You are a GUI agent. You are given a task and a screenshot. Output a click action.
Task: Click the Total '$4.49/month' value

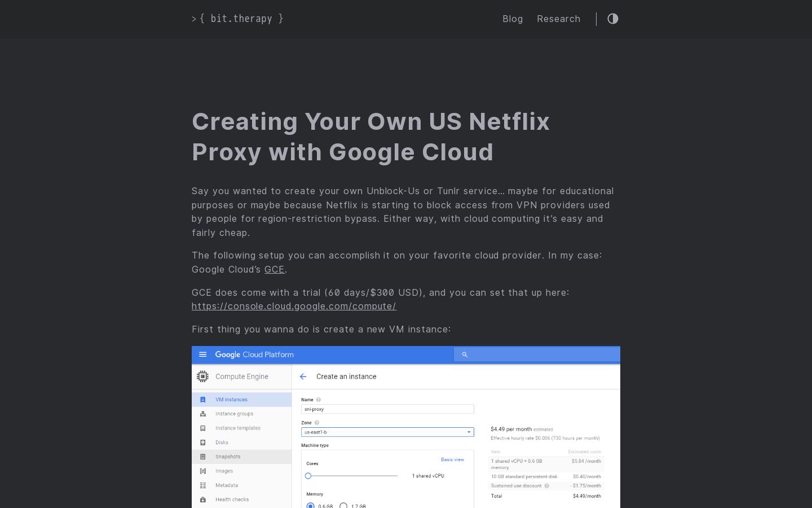587,496
